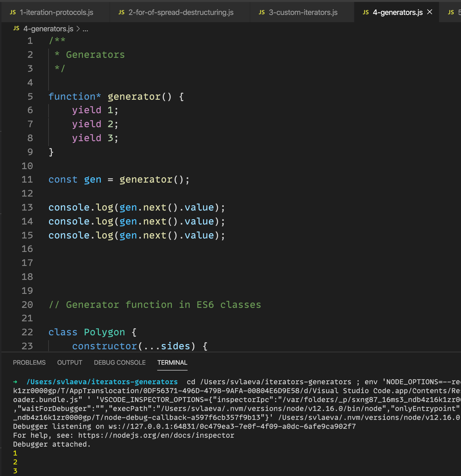Switch to the 3-custom-iterators.js tab
The image size is (461, 476).
point(303,12)
